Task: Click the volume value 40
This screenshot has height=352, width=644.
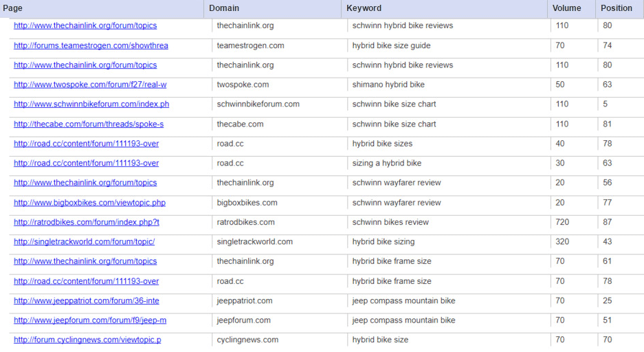Action: coord(560,144)
